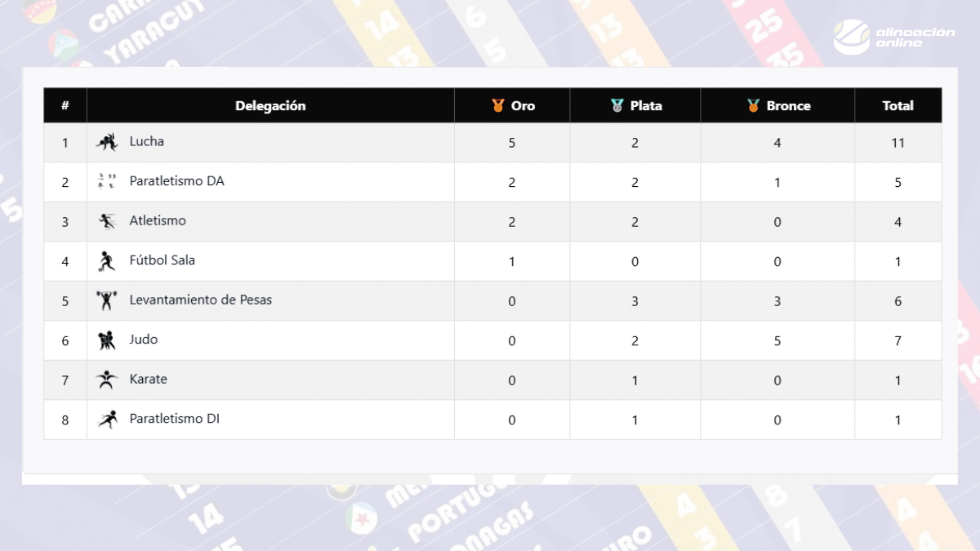980x551 pixels.
Task: Click the Delegación column header
Action: coord(270,105)
